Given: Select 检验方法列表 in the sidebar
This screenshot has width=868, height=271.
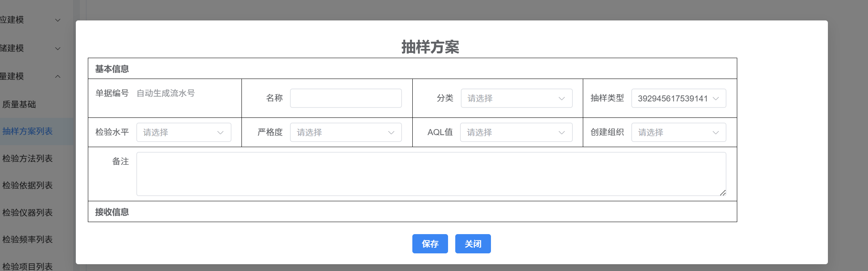Looking at the screenshot, I should tap(27, 159).
